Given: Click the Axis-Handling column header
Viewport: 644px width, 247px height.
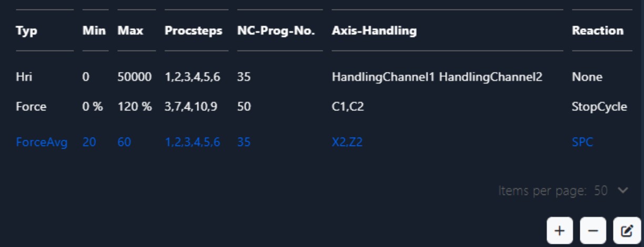Looking at the screenshot, I should coord(374,31).
